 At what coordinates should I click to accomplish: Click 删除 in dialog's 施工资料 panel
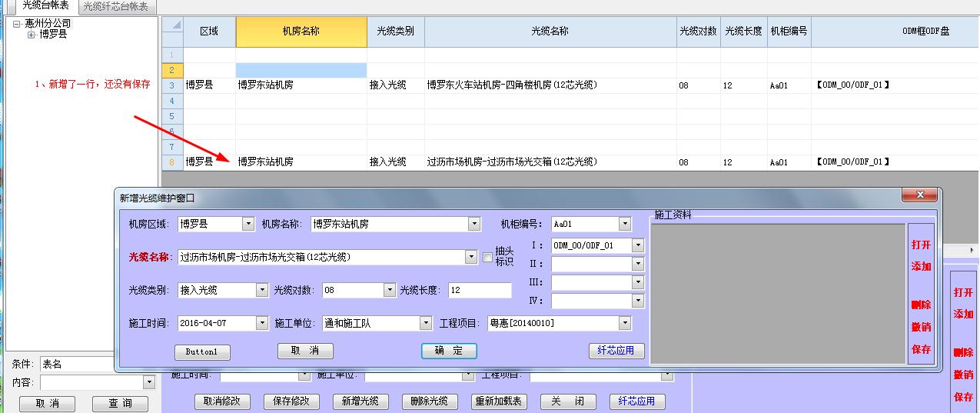pos(922,305)
